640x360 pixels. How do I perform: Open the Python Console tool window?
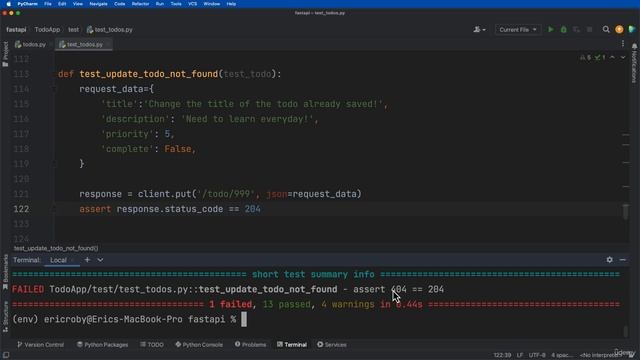pos(199,344)
